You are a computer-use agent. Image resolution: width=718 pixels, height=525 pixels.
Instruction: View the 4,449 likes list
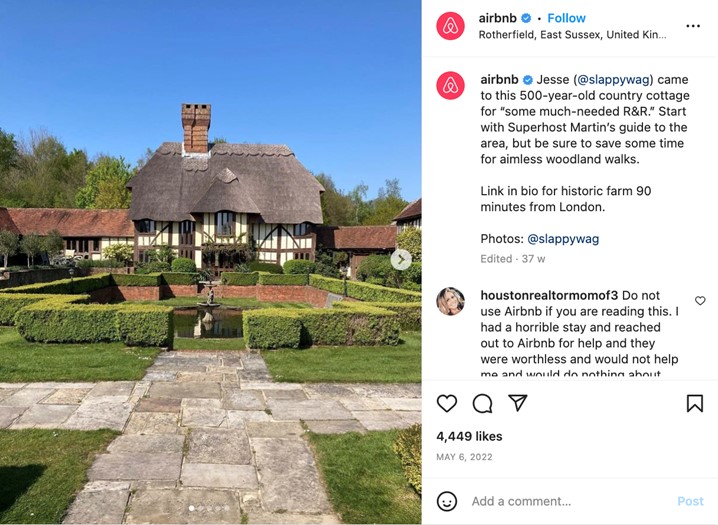click(x=469, y=436)
